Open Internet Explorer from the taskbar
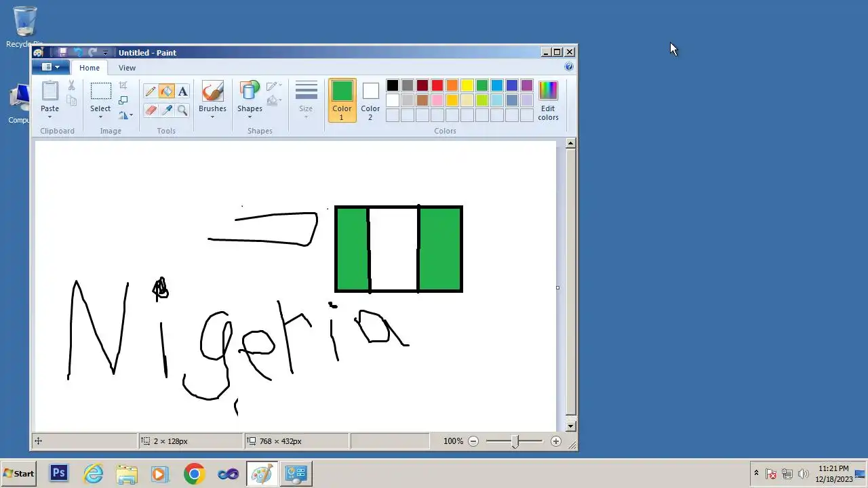Screen dimensions: 868x488 pos(93,474)
